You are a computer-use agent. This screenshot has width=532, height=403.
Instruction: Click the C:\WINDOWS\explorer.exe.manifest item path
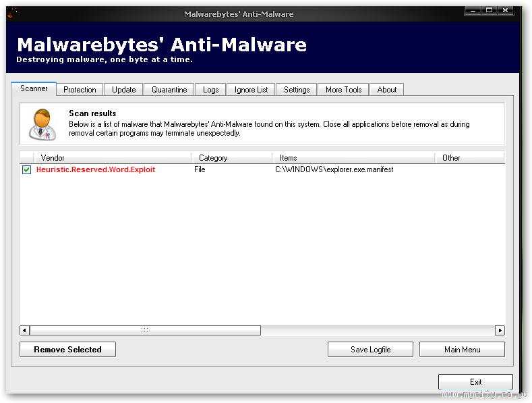[x=334, y=169]
